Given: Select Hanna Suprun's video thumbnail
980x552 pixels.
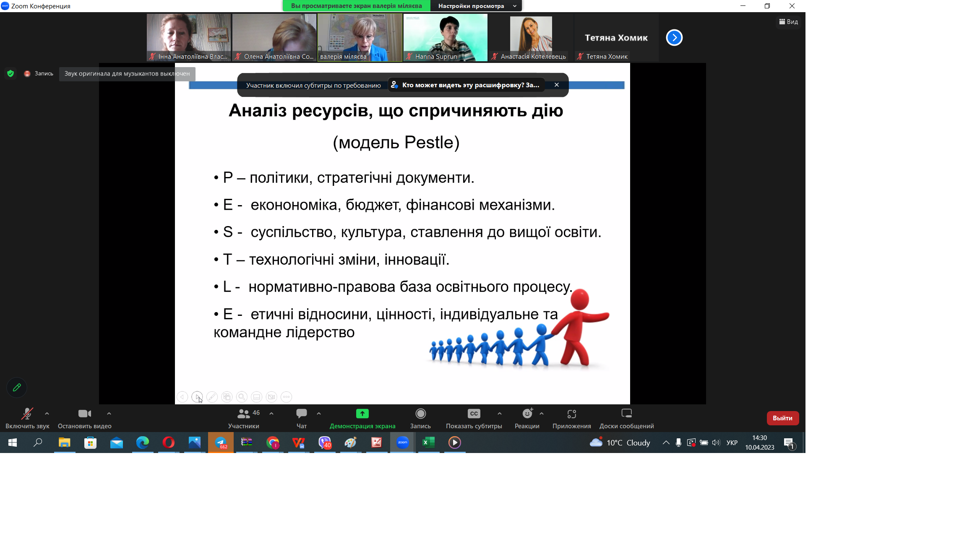Looking at the screenshot, I should tap(445, 37).
